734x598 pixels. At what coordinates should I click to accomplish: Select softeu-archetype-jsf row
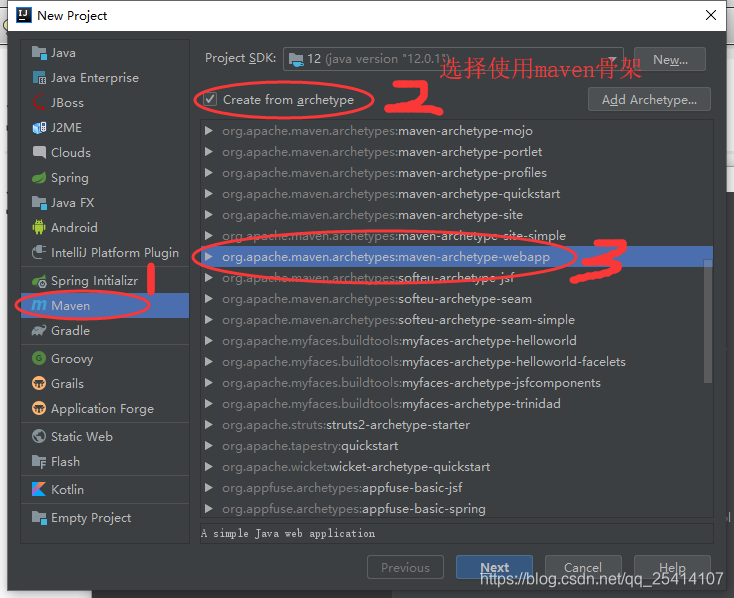click(x=456, y=278)
